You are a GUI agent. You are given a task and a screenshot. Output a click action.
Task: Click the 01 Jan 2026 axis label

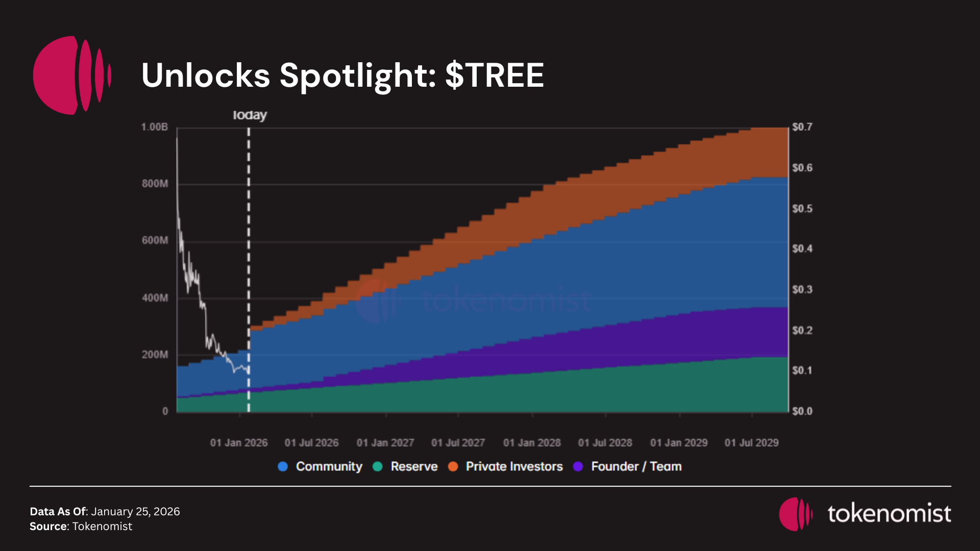(x=239, y=443)
